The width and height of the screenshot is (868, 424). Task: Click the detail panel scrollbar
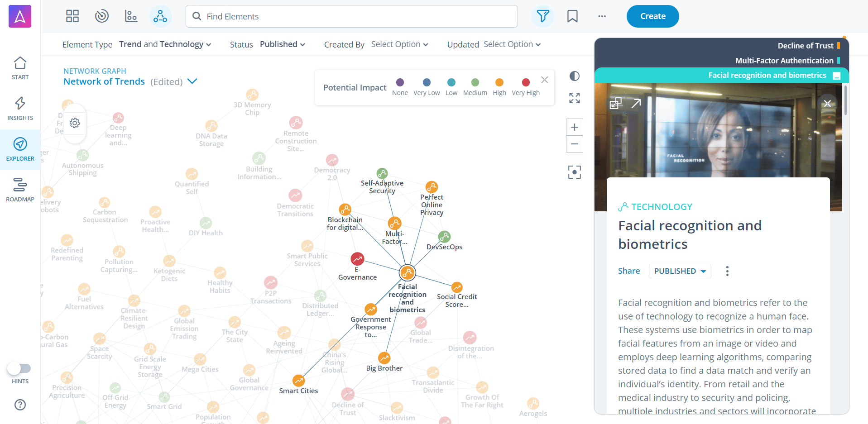[x=845, y=101]
